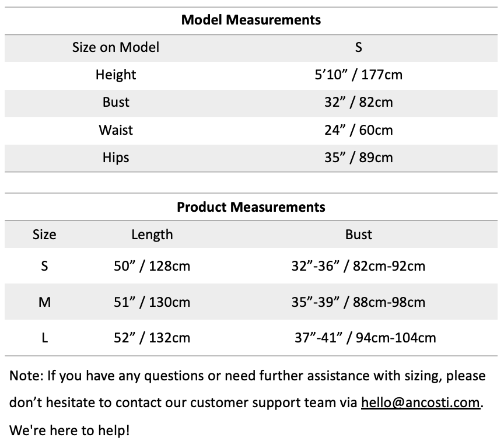Click the 35"-39" / 88cm-98cm bust cell
This screenshot has width=504, height=441.
pyautogui.click(x=358, y=302)
